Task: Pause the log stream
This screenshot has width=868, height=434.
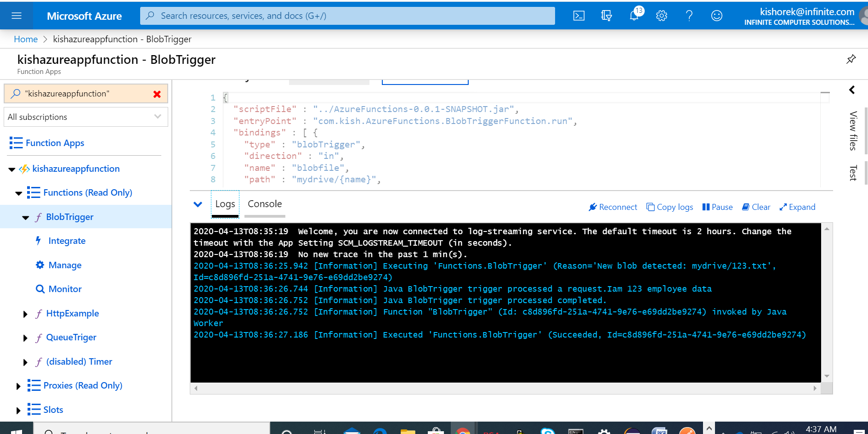Action: pos(717,207)
